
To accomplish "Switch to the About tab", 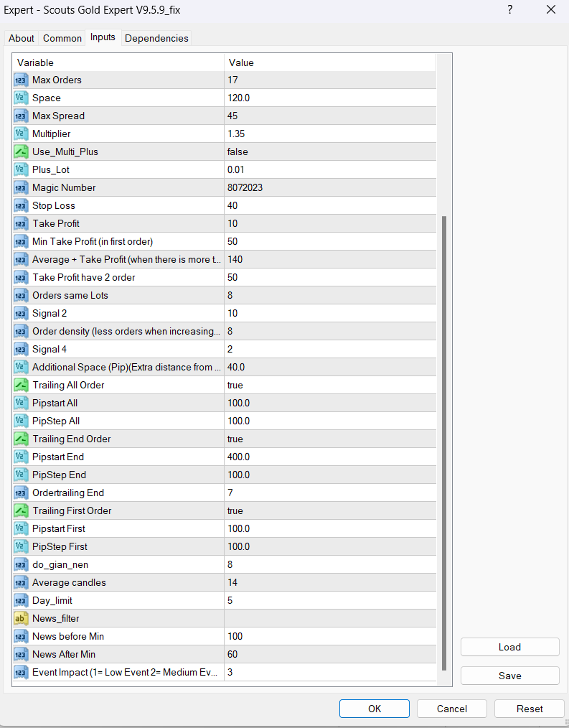I will click(22, 38).
